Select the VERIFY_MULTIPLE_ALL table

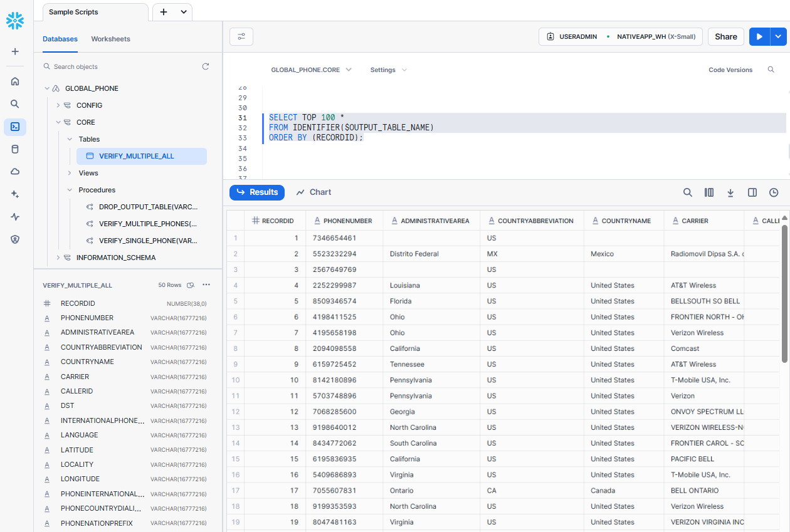pos(142,156)
